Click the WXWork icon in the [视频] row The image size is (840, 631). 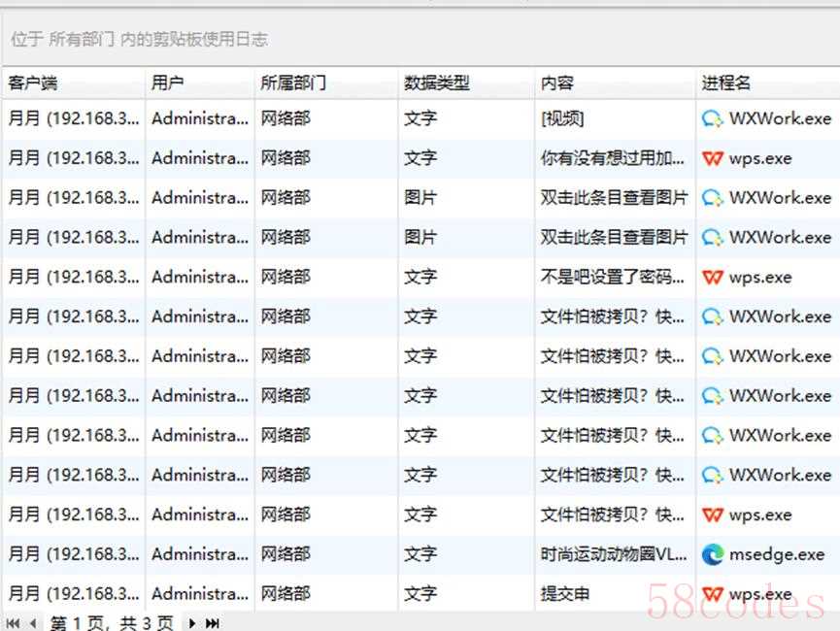coord(713,118)
